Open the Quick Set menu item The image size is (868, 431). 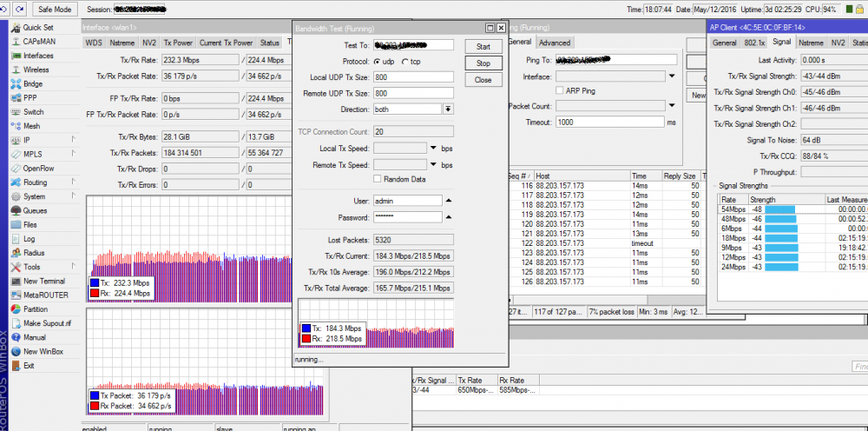click(x=37, y=28)
